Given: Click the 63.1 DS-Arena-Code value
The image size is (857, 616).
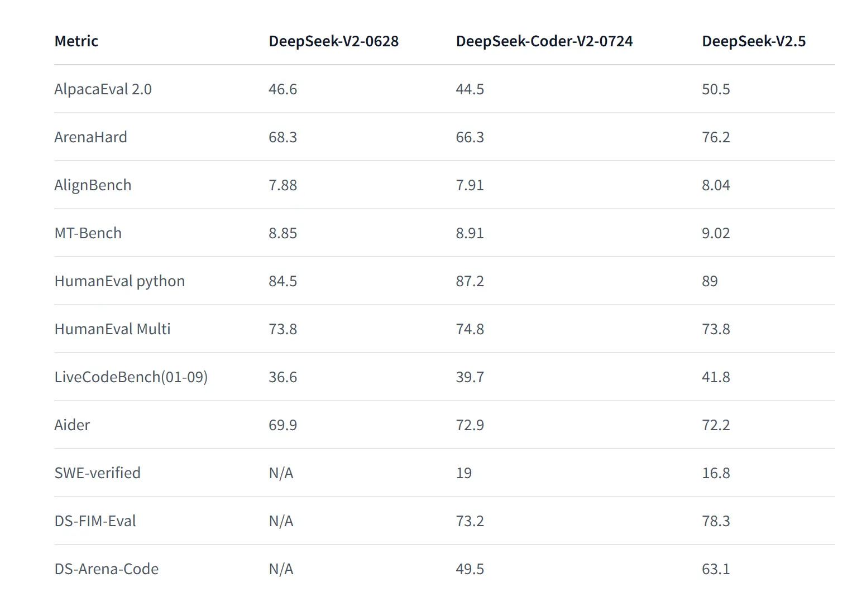Looking at the screenshot, I should click(716, 569).
